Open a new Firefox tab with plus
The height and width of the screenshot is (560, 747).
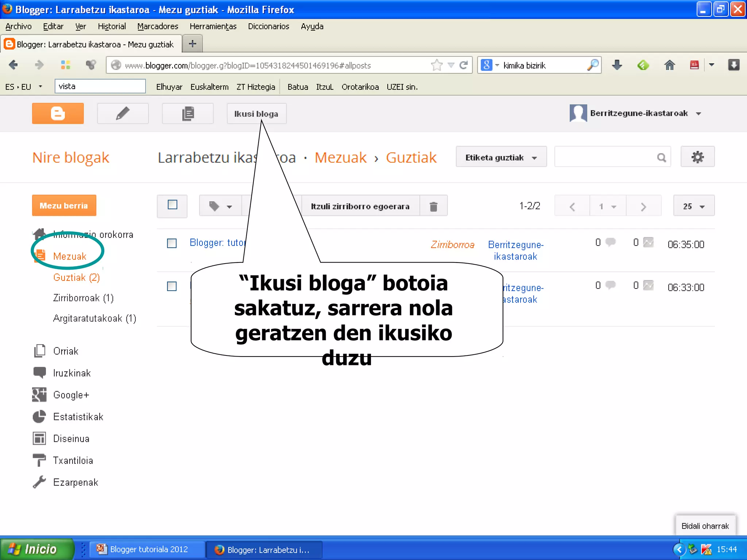coord(192,44)
